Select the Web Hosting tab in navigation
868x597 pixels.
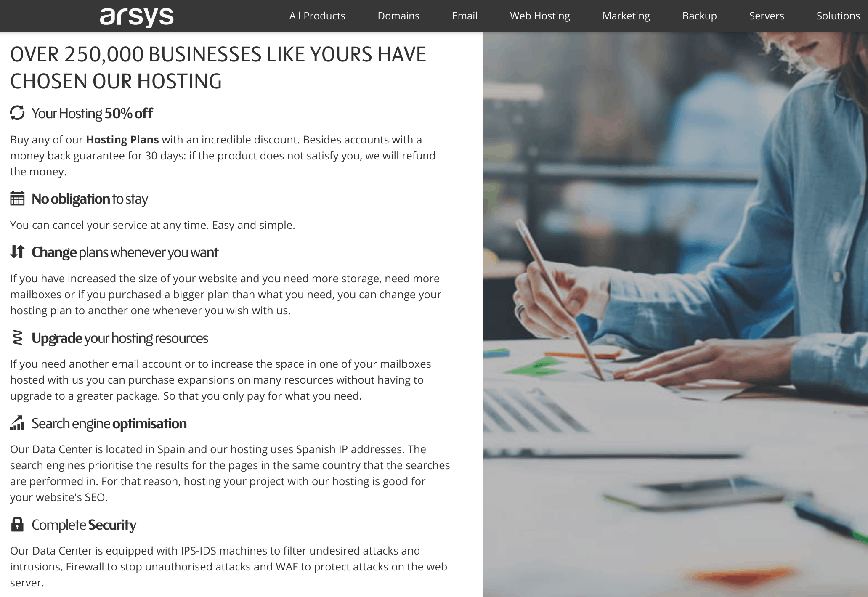[540, 14]
